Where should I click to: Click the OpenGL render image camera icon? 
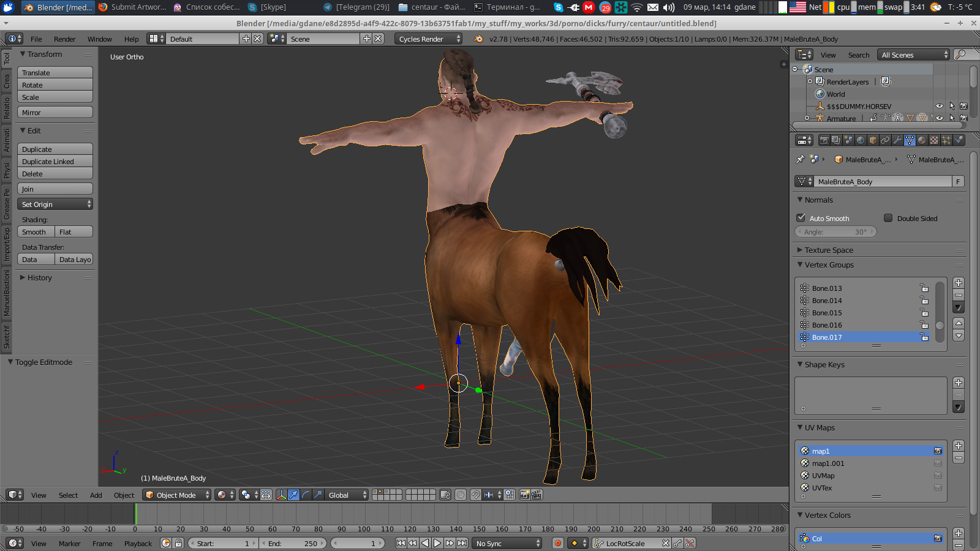524,495
